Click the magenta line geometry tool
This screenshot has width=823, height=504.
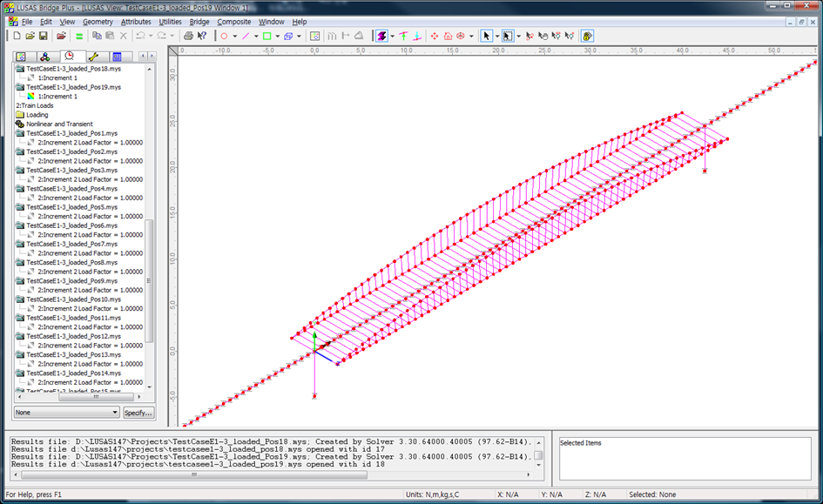point(245,36)
